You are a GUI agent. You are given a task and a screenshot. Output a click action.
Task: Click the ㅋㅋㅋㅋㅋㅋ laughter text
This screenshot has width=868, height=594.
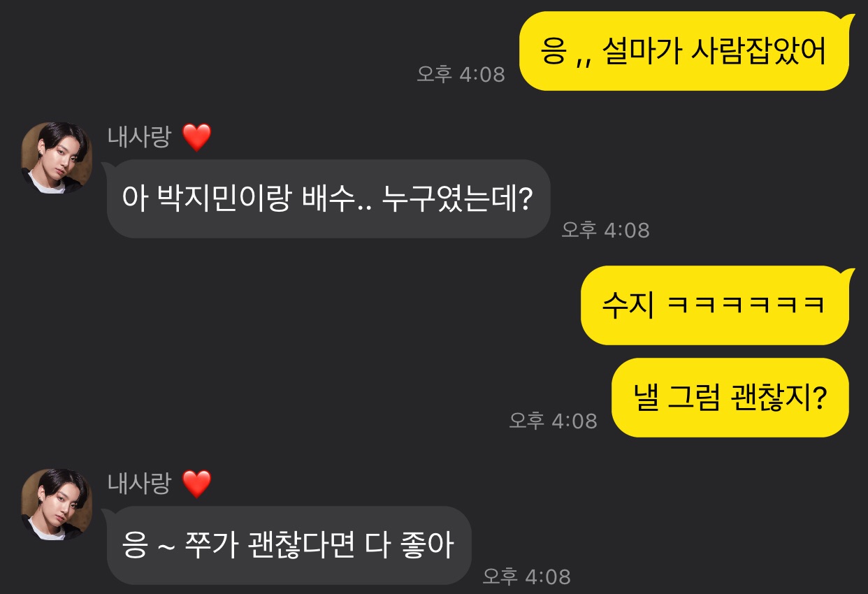(746, 306)
